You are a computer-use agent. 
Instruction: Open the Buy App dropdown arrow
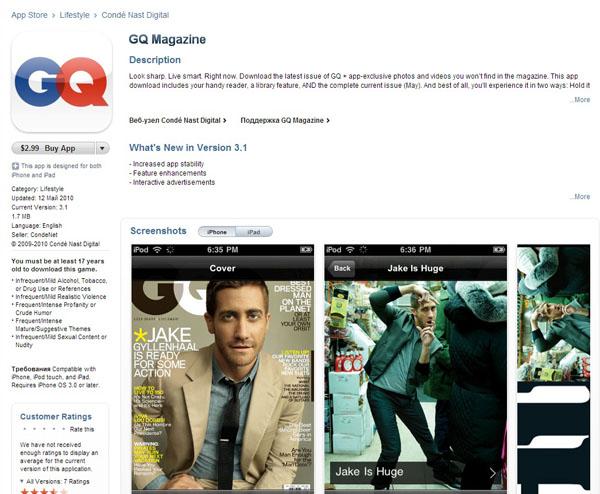click(102, 148)
